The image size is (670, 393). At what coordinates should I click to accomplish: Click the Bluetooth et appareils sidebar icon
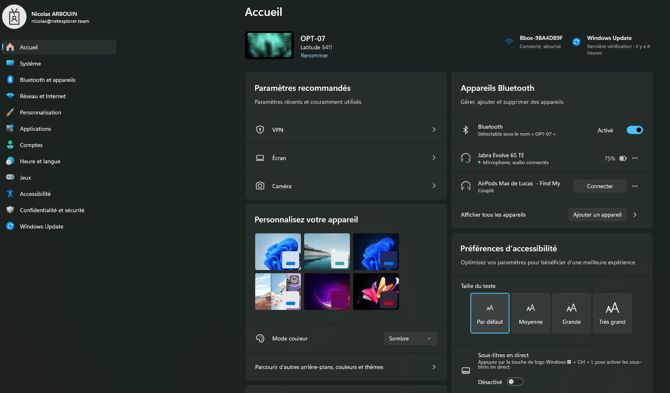point(10,79)
